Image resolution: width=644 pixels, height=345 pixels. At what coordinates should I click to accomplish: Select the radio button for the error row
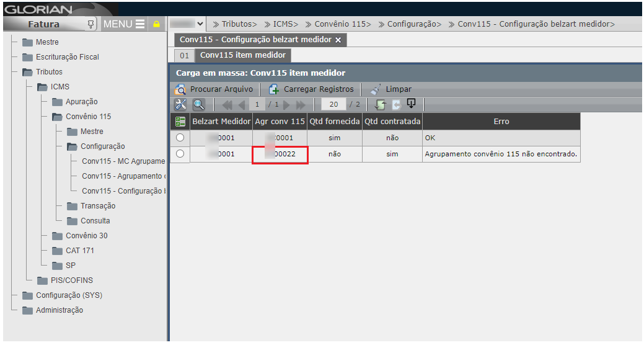tap(180, 153)
